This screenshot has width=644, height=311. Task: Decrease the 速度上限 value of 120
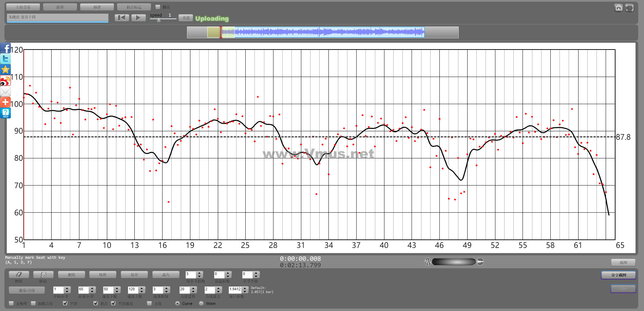142,292
